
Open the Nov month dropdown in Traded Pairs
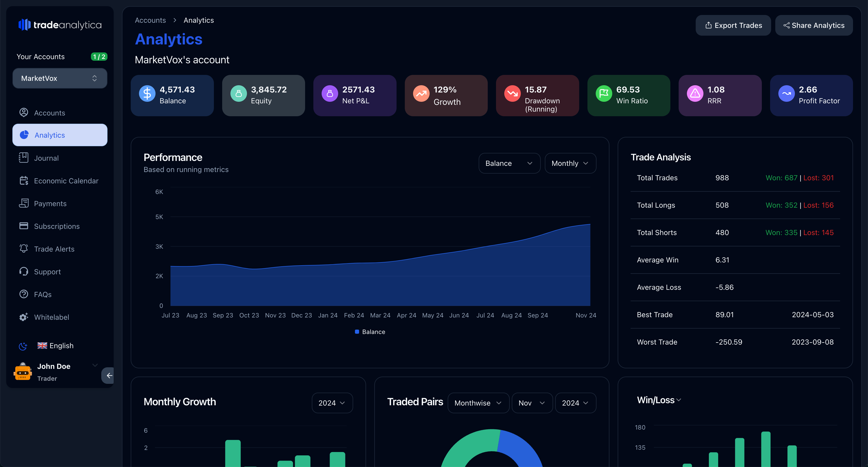[532, 403]
